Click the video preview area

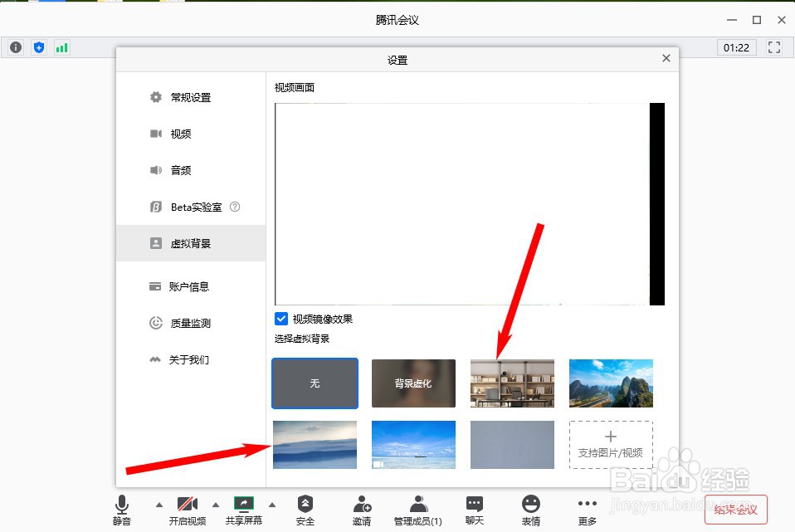click(470, 204)
